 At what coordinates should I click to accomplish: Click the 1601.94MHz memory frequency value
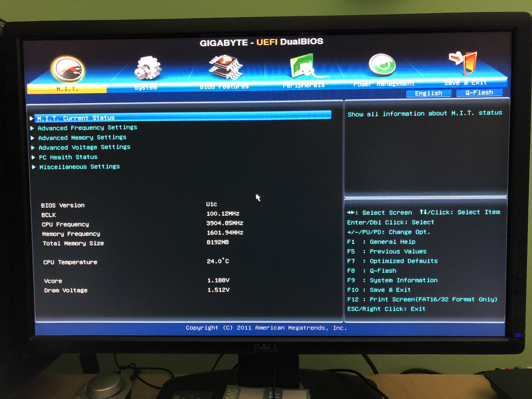[225, 233]
